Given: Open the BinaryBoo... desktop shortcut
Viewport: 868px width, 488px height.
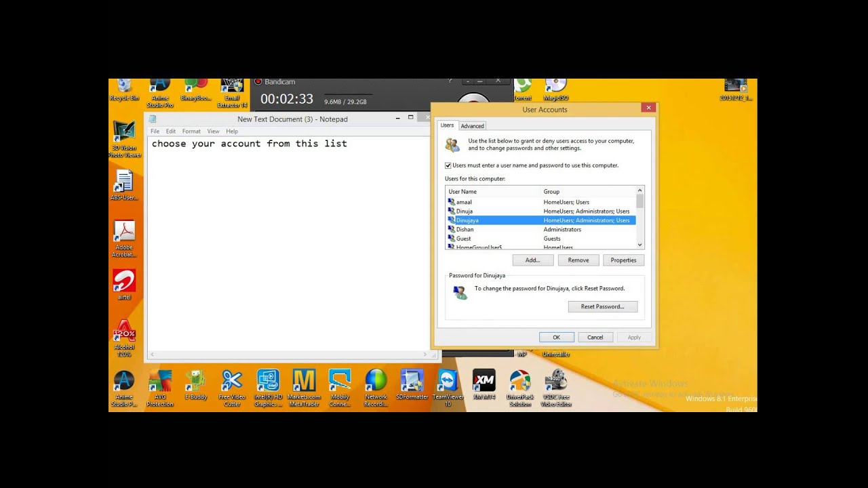Looking at the screenshot, I should coord(196,89).
